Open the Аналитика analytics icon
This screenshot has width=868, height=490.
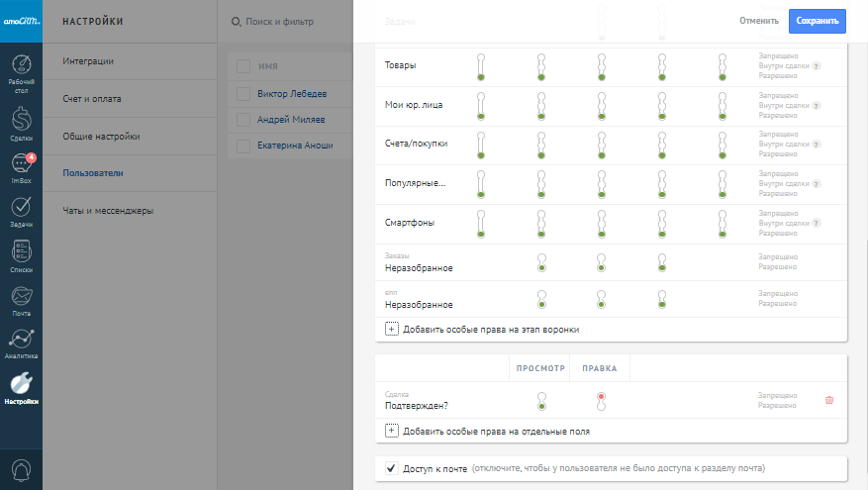21,343
